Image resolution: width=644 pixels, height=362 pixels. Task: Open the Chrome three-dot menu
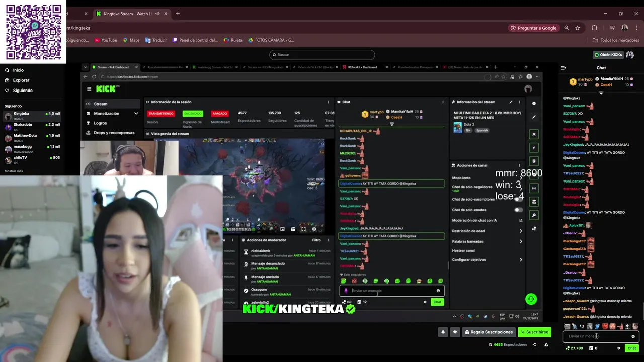(x=636, y=28)
